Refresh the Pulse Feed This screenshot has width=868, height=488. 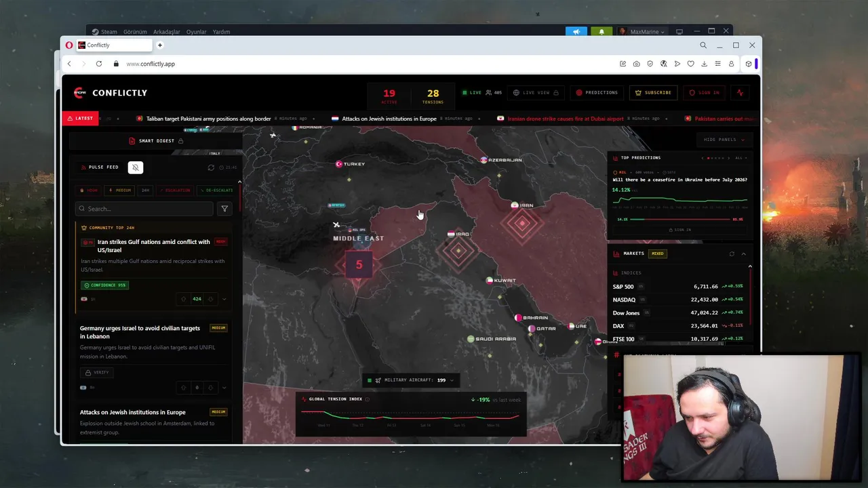[x=211, y=167]
